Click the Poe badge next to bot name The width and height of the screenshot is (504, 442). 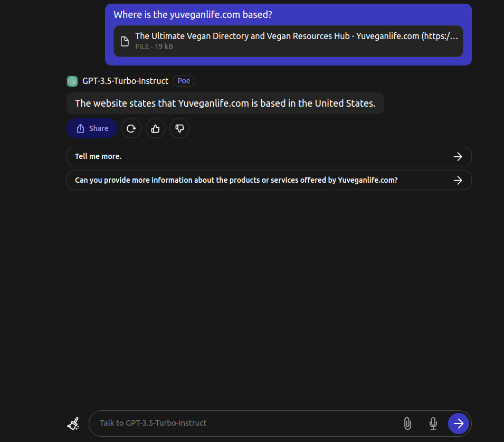184,81
